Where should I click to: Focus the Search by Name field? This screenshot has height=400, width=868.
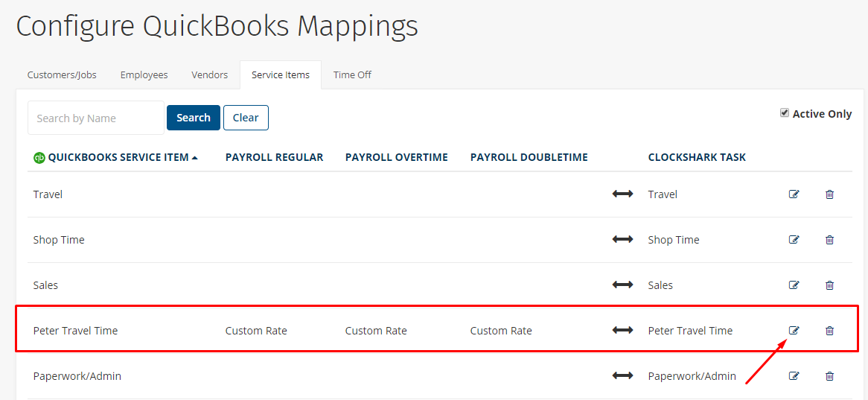(x=96, y=118)
